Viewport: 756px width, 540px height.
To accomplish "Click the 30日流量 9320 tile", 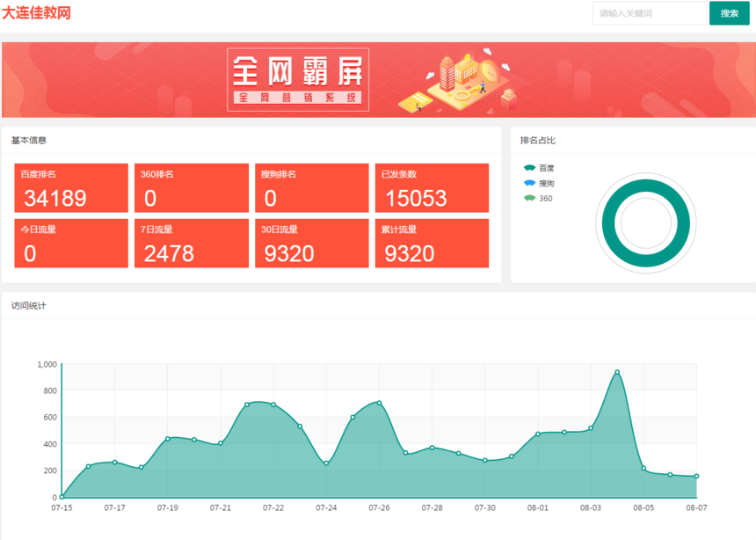I will point(312,244).
